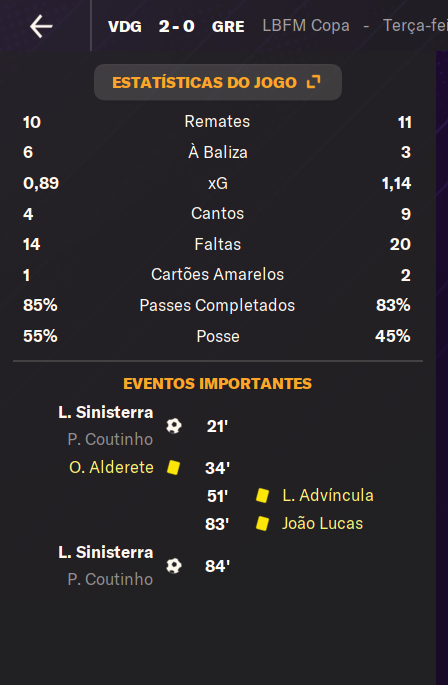Open João Lucas's player name

coord(323,523)
